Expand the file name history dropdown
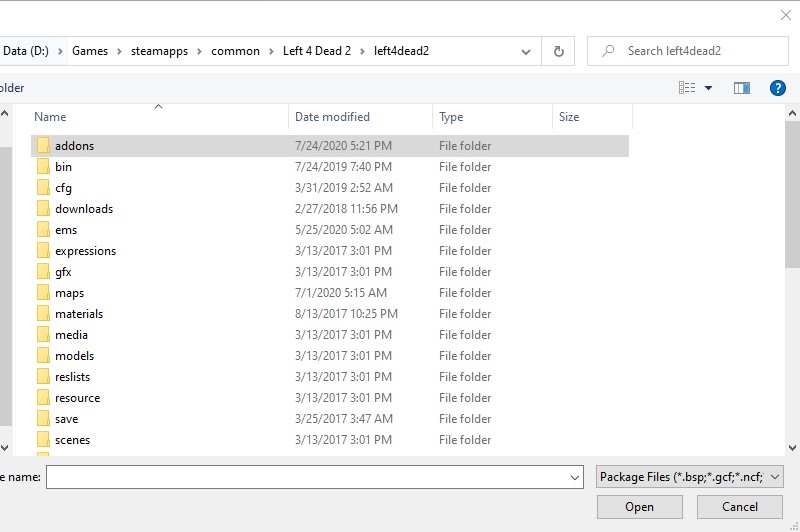This screenshot has height=532, width=800. tap(574, 478)
